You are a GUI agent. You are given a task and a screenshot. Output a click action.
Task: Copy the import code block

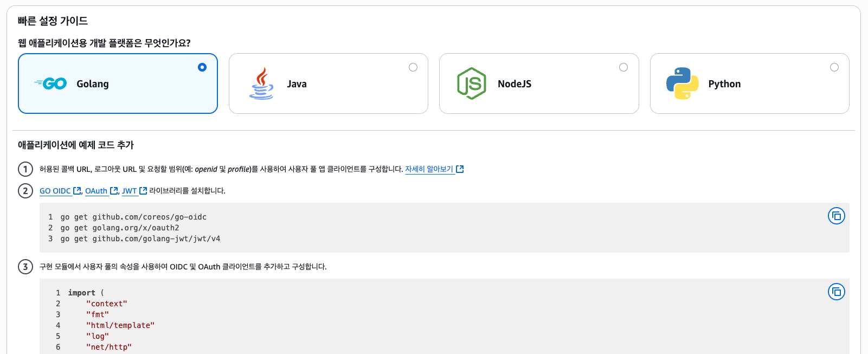tap(837, 292)
